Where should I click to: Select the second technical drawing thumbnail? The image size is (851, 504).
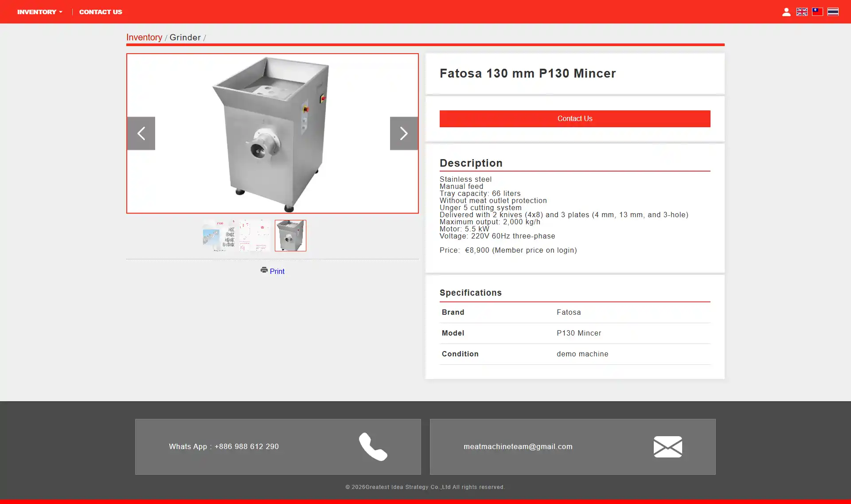coord(255,235)
